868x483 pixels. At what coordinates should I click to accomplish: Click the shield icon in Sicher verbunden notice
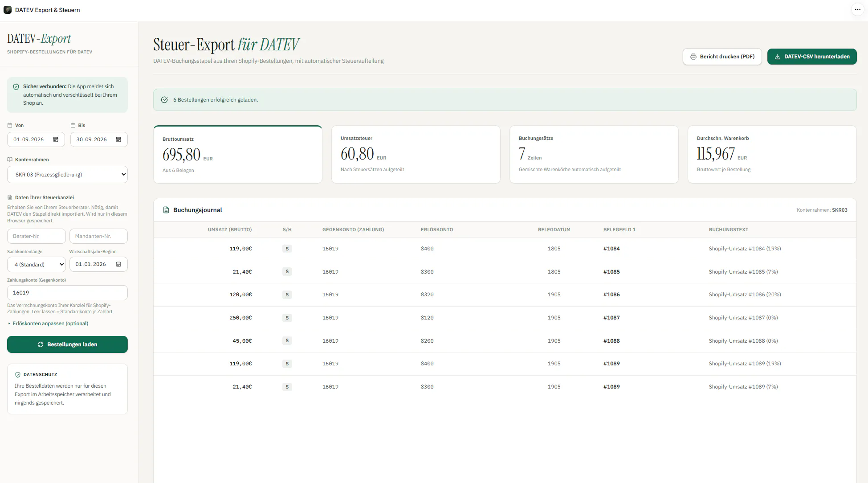pos(16,87)
